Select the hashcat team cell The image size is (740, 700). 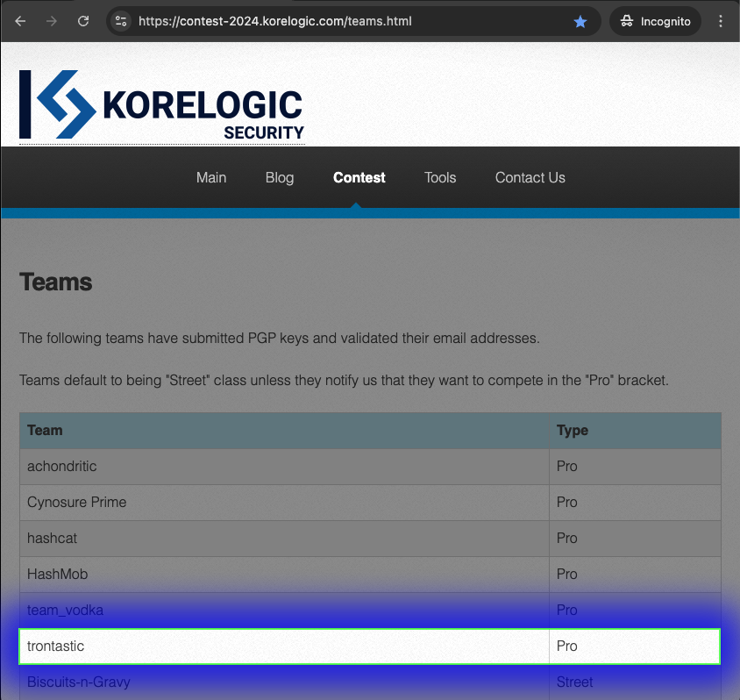tap(284, 538)
